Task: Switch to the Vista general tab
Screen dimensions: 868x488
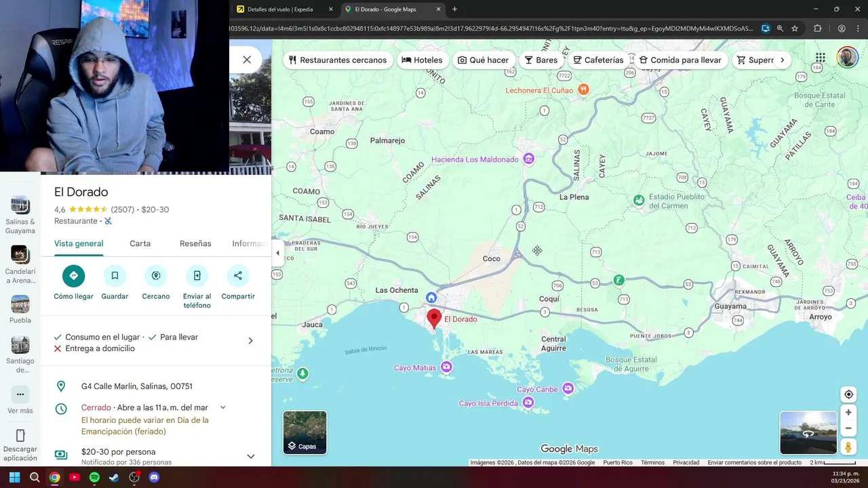Action: (79, 244)
